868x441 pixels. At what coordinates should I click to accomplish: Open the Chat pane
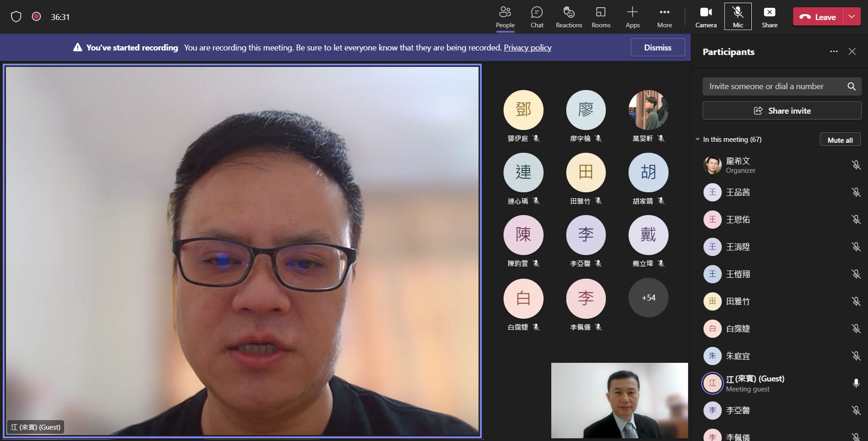pyautogui.click(x=537, y=17)
